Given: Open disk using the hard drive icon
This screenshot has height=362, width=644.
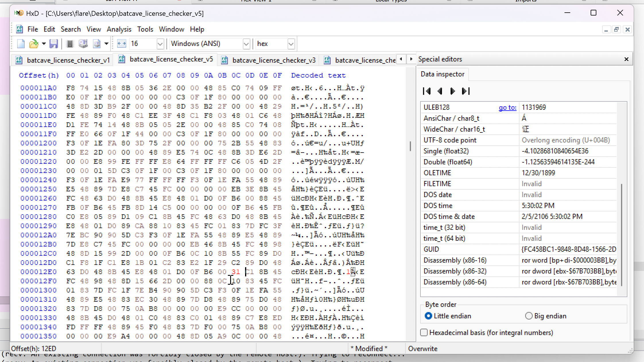Looking at the screenshot, I should (83, 44).
